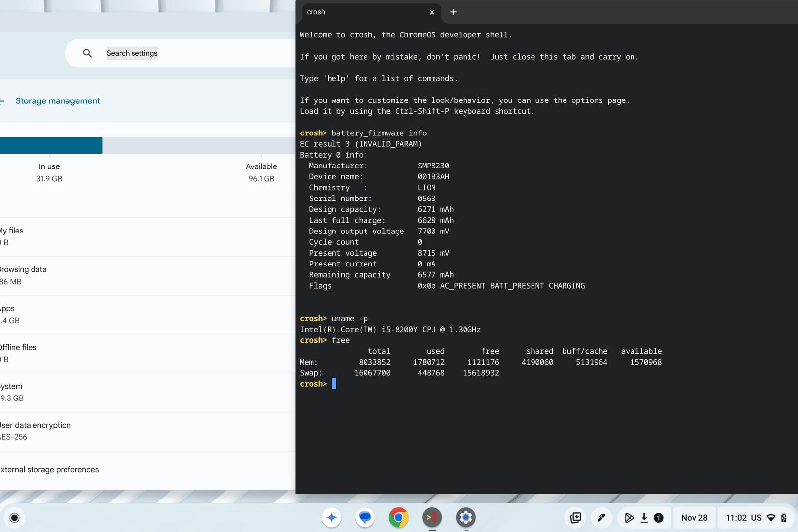Click the manufacturer value 'SMP8230'

click(x=433, y=166)
